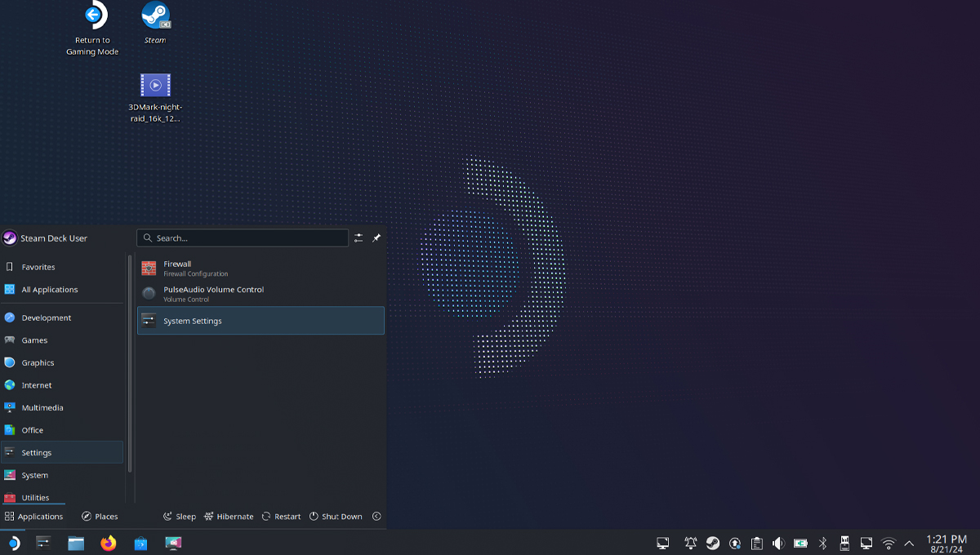980x555 pixels.
Task: Select the Multimedia category
Action: pyautogui.click(x=42, y=408)
